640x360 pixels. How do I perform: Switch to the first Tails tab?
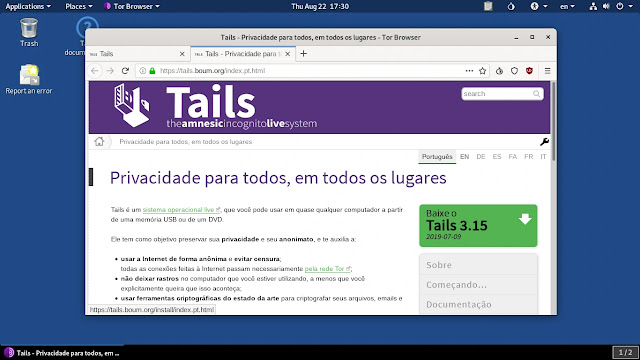click(x=138, y=53)
